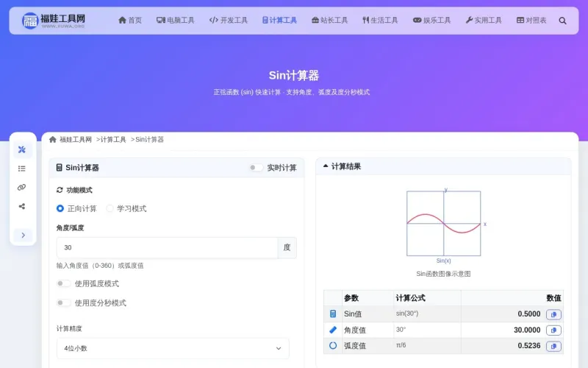
Task: Click the 度 unit label beside input
Action: tap(287, 248)
